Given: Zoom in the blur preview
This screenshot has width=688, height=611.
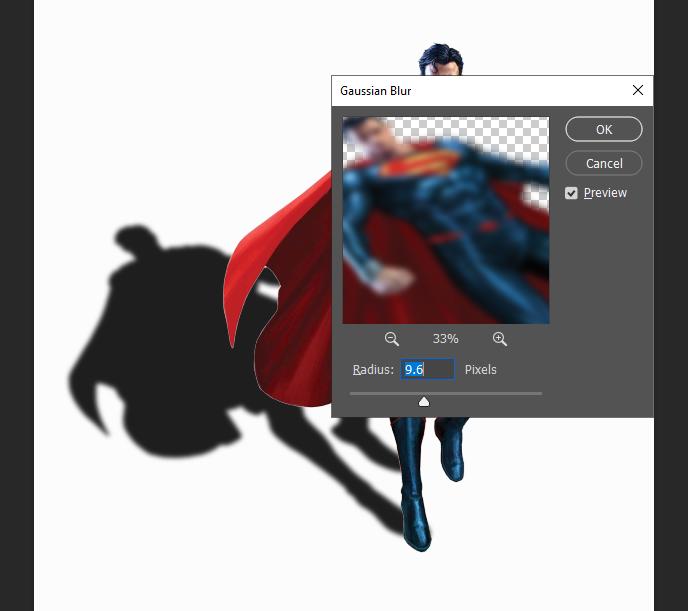Looking at the screenshot, I should (499, 339).
